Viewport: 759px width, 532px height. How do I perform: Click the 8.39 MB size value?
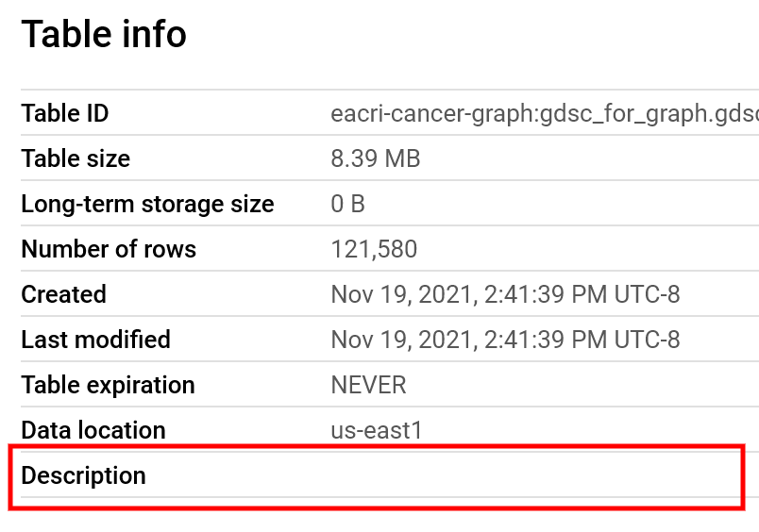(375, 159)
